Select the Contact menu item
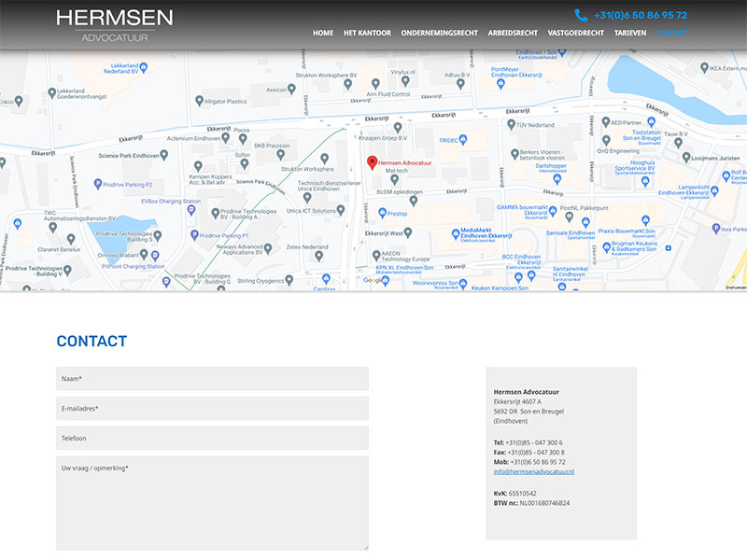747x560 pixels. pyautogui.click(x=671, y=33)
